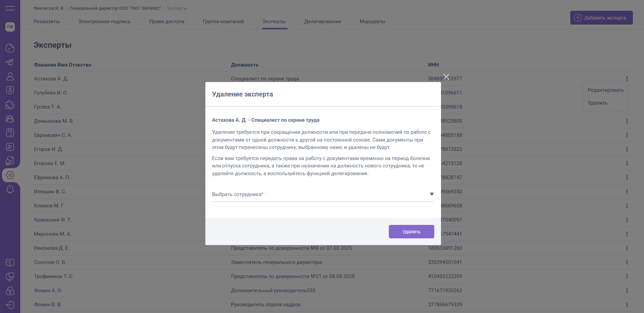The image size is (644, 313).
Task: Click the 'Феклисов И. В.' breadcrumb link
Action: pos(49,8)
